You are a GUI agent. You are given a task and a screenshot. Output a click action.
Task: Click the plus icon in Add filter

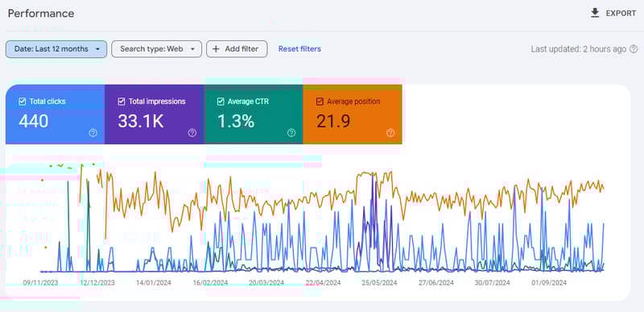[216, 49]
